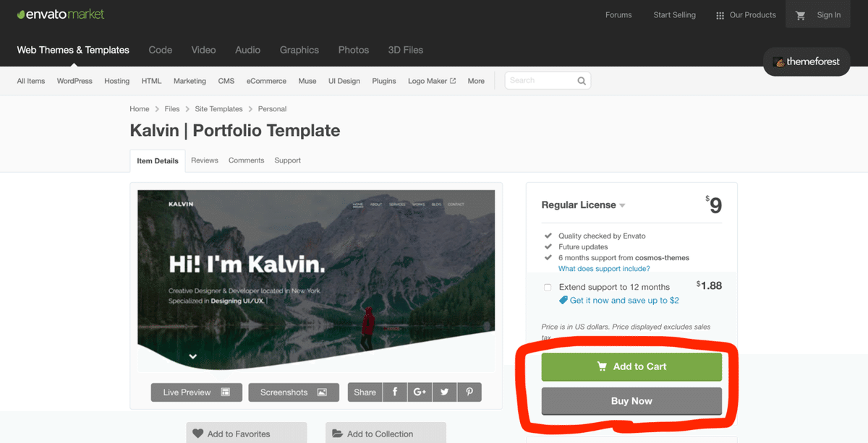The height and width of the screenshot is (443, 868).
Task: Open the Plugins category
Action: coord(384,81)
